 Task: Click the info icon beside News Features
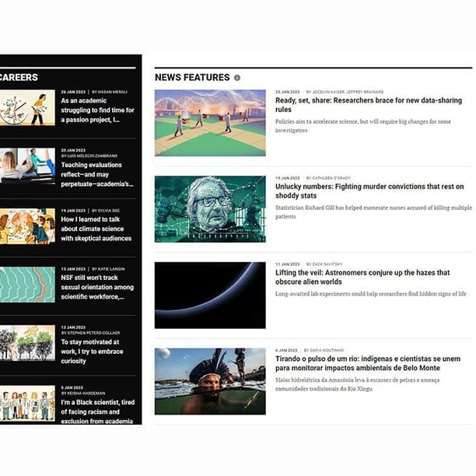237,78
